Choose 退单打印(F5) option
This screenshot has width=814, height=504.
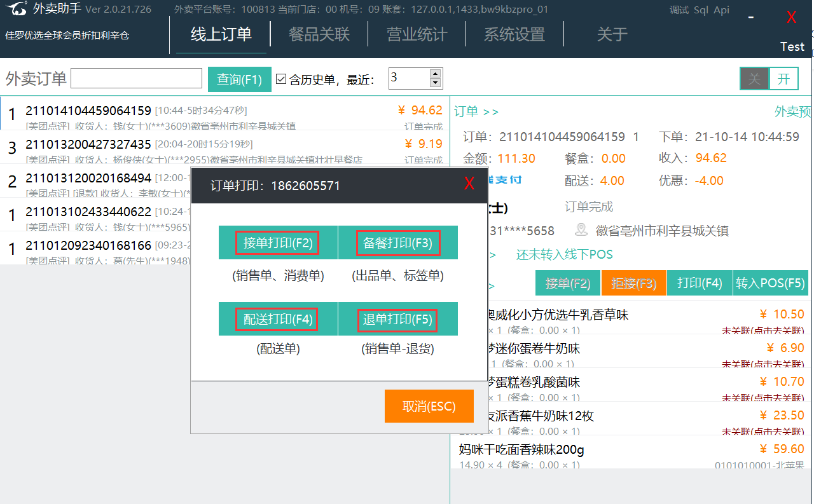(x=397, y=319)
